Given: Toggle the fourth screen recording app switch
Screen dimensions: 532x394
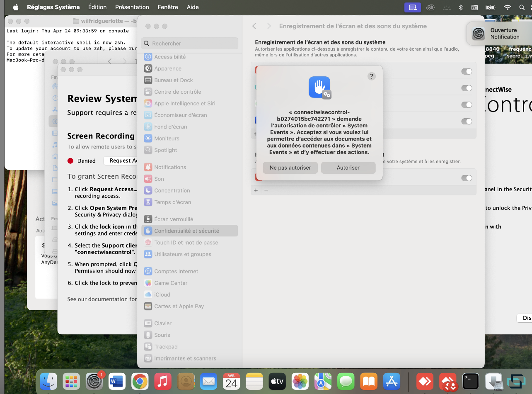Looking at the screenshot, I should click(467, 122).
